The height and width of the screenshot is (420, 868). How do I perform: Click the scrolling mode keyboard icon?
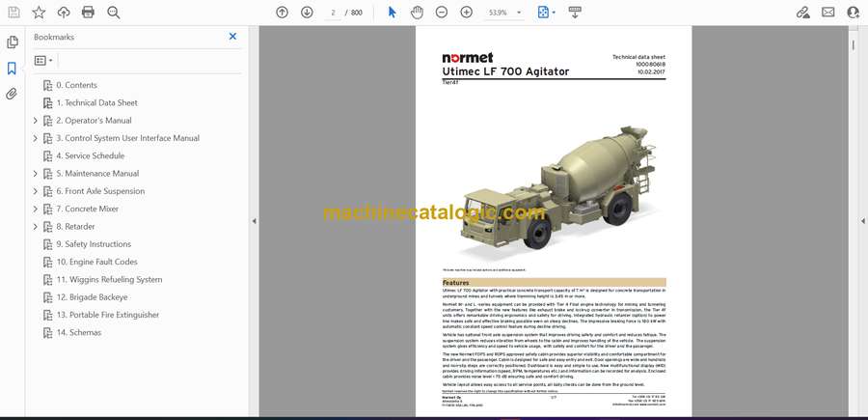[x=575, y=13]
